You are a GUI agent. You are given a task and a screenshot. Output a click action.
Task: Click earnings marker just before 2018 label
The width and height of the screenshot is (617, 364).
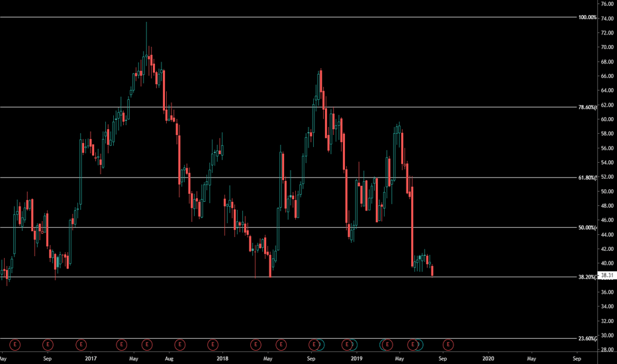pyautogui.click(x=213, y=345)
